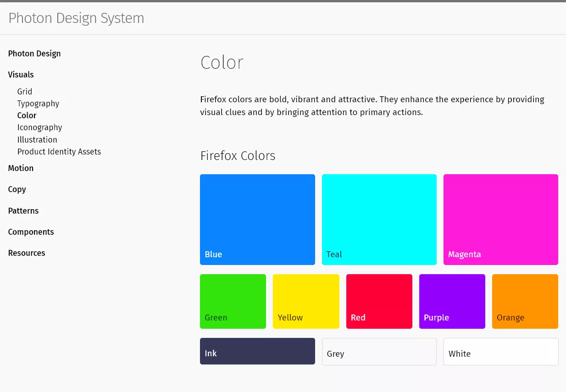Open the Ink color swatch
Image resolution: width=566 pixels, height=392 pixels.
coord(257,351)
